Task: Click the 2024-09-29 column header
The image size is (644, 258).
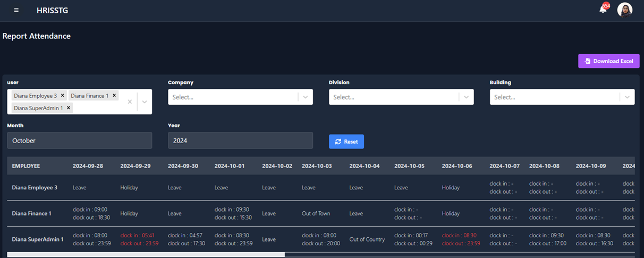Action: coord(135,166)
